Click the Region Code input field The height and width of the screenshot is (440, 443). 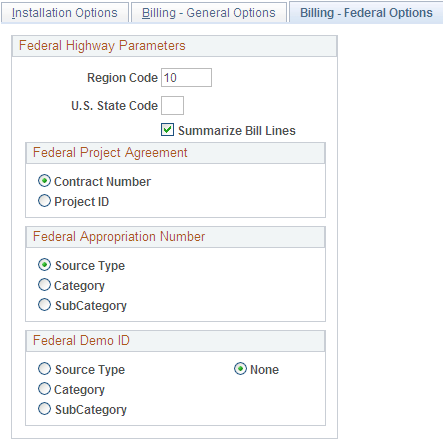click(186, 78)
